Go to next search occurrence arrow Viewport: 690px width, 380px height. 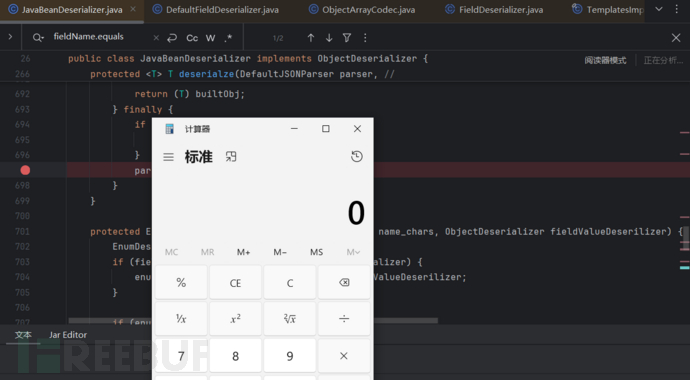pyautogui.click(x=329, y=38)
